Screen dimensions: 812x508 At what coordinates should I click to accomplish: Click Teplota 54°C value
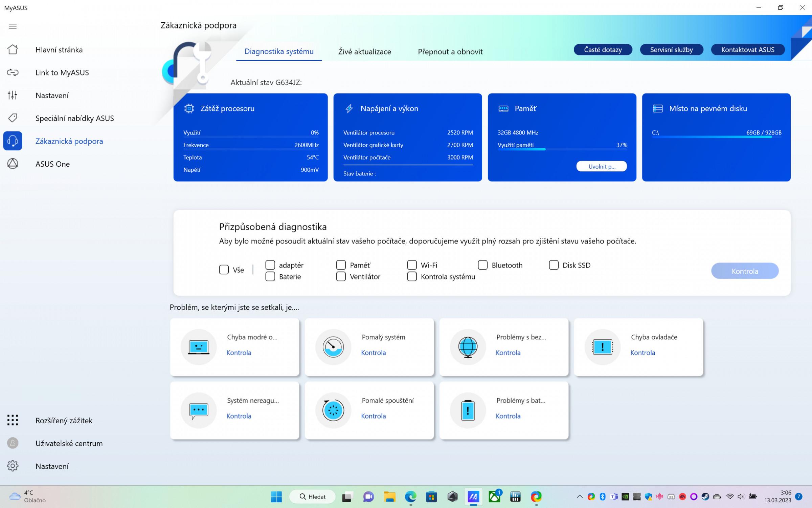[313, 157]
